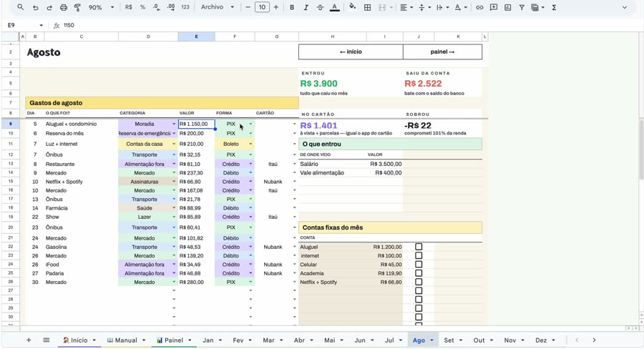Insert a link

pyautogui.click(x=479, y=7)
